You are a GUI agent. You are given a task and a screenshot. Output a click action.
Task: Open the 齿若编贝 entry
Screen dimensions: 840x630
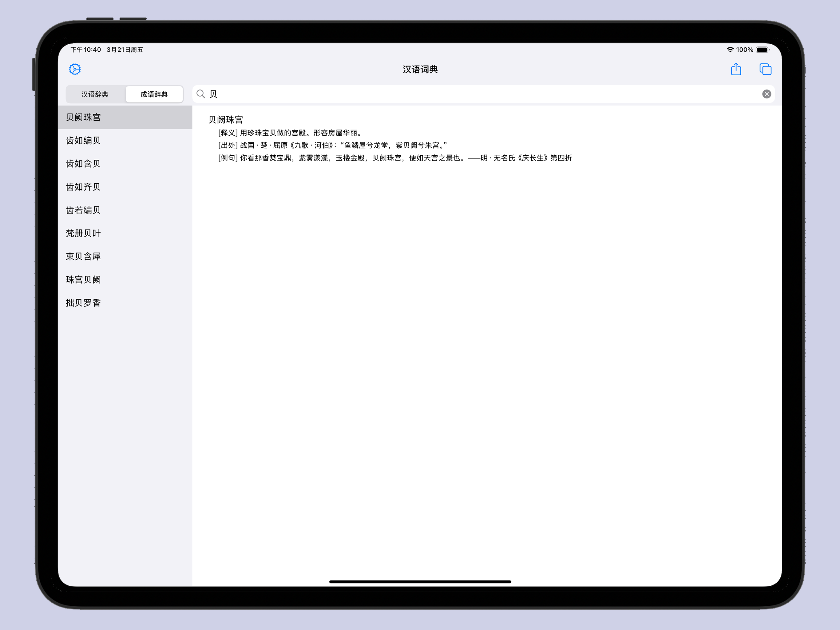click(125, 210)
